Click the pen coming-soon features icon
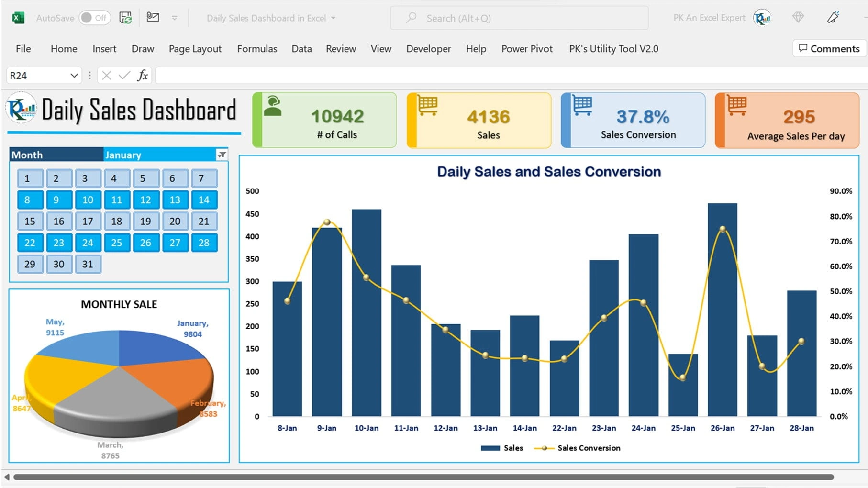The width and height of the screenshot is (868, 488). 833,18
